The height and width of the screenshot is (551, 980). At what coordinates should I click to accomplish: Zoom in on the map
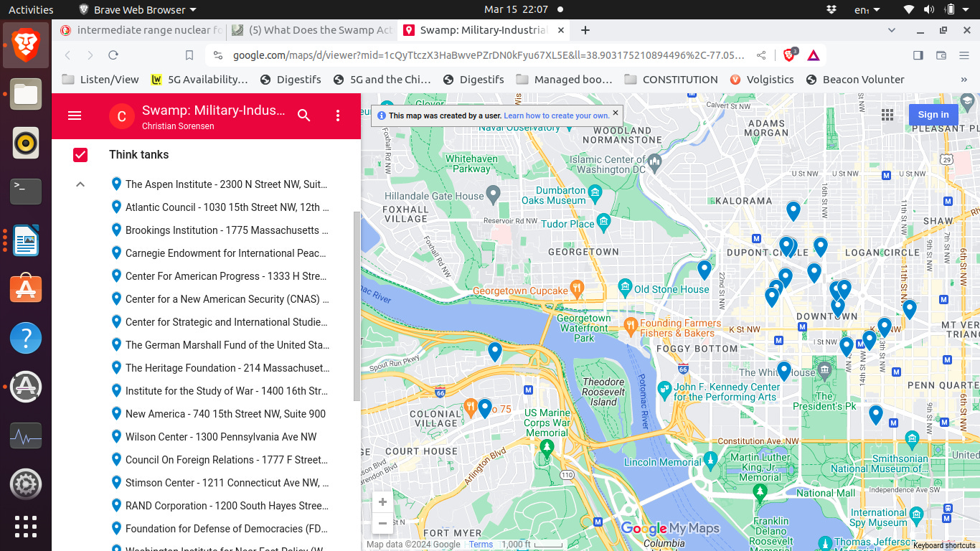click(382, 502)
